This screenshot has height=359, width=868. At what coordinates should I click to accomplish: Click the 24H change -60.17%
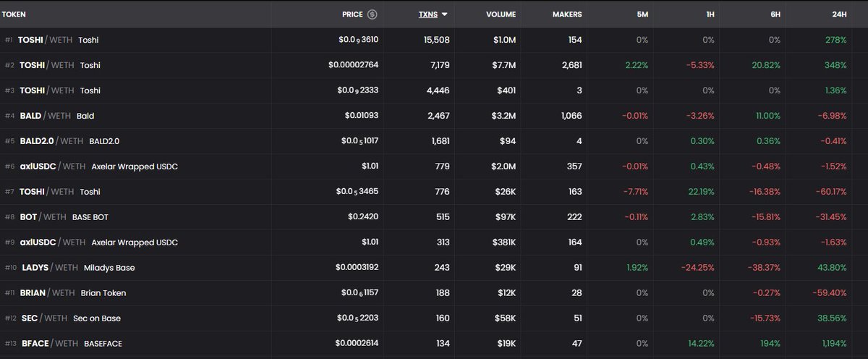(x=830, y=192)
